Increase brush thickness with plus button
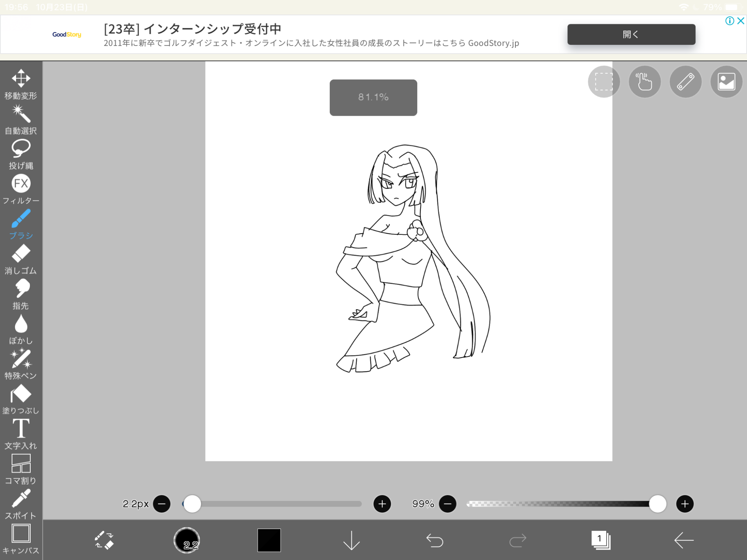Viewport: 747px width, 560px height. [x=382, y=504]
